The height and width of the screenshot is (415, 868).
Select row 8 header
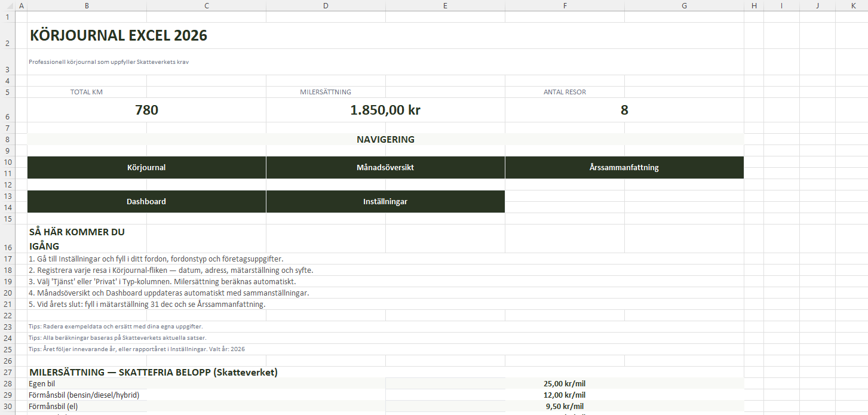[7, 139]
